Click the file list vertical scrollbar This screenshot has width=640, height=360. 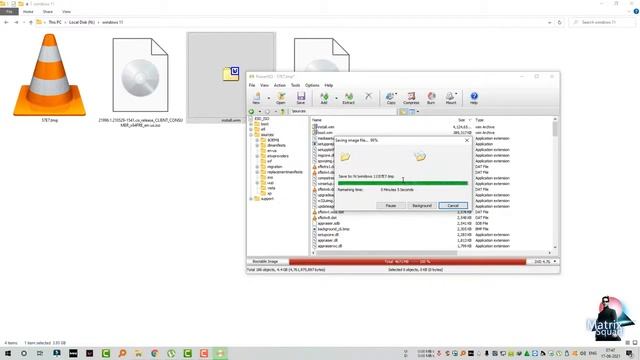point(555,184)
